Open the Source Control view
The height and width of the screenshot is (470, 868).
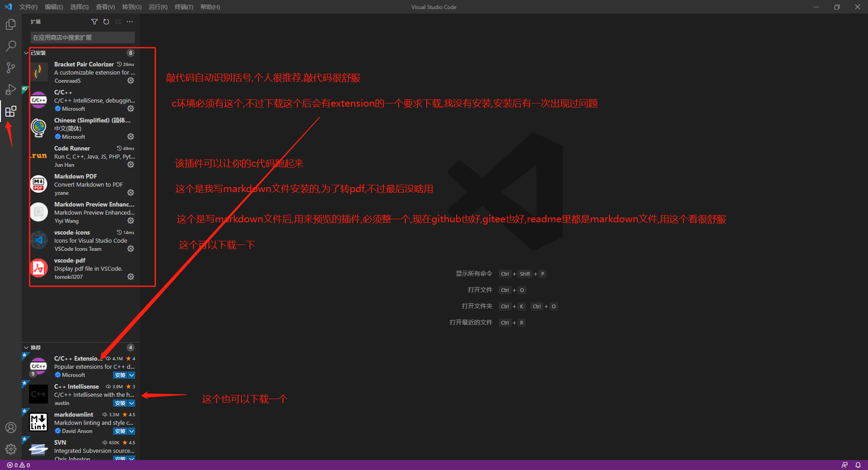11,68
